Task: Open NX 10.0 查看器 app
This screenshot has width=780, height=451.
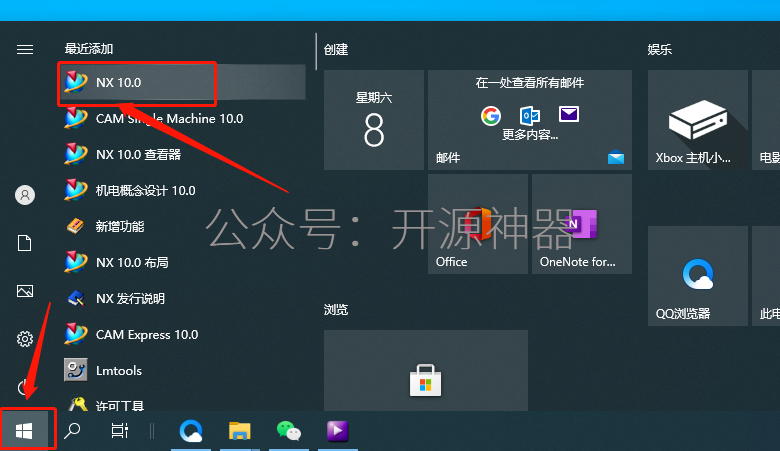Action: point(182,154)
